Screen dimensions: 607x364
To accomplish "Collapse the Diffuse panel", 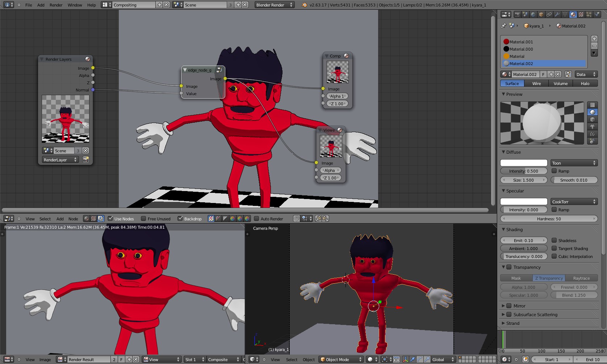I will 503,152.
